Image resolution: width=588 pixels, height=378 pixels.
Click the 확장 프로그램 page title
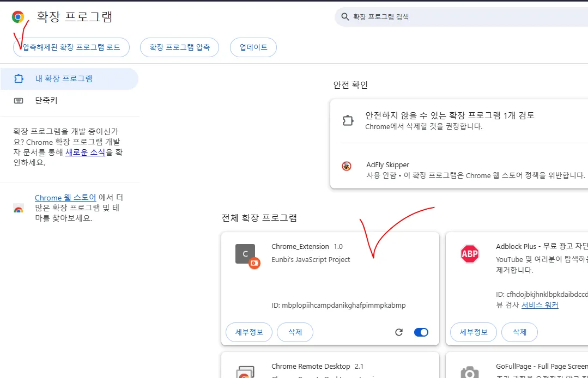pyautogui.click(x=74, y=17)
